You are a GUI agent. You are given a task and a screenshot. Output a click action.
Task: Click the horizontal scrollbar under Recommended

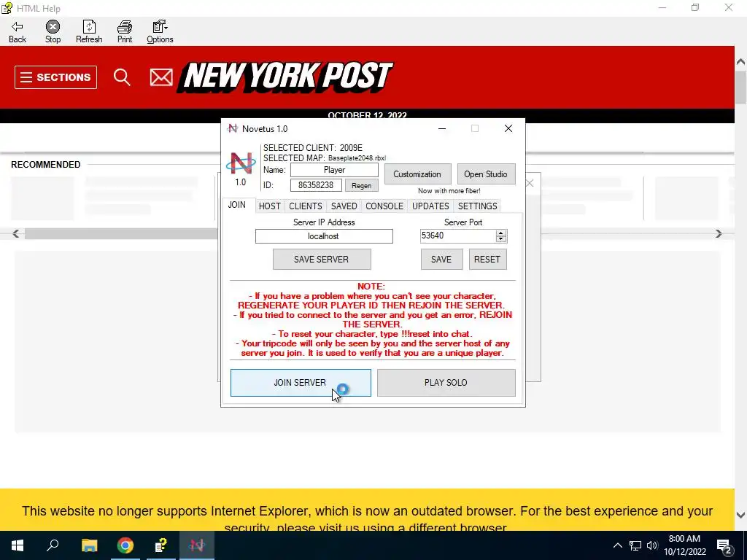click(x=121, y=234)
